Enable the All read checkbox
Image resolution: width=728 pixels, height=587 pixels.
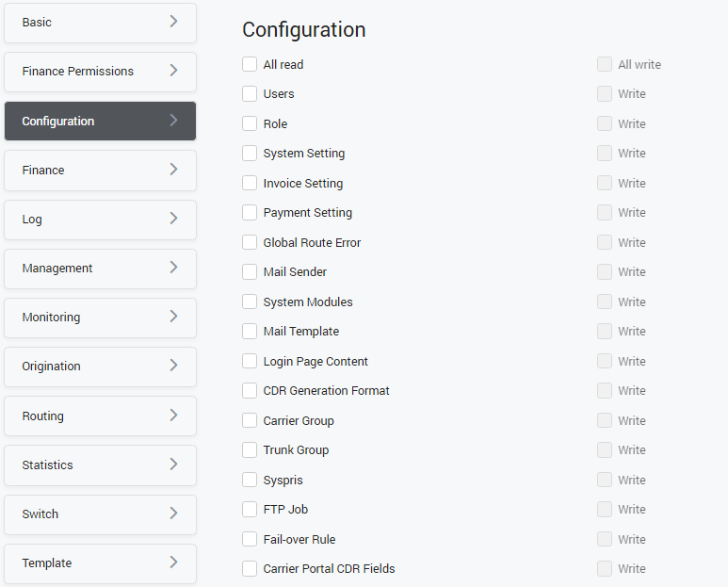pyautogui.click(x=250, y=64)
